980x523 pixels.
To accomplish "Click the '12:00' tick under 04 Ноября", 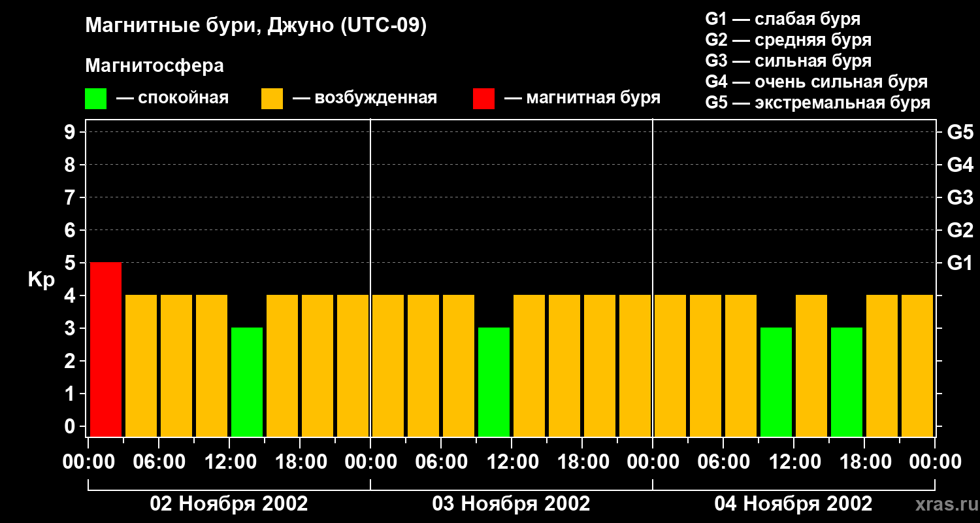I will click(x=794, y=462).
